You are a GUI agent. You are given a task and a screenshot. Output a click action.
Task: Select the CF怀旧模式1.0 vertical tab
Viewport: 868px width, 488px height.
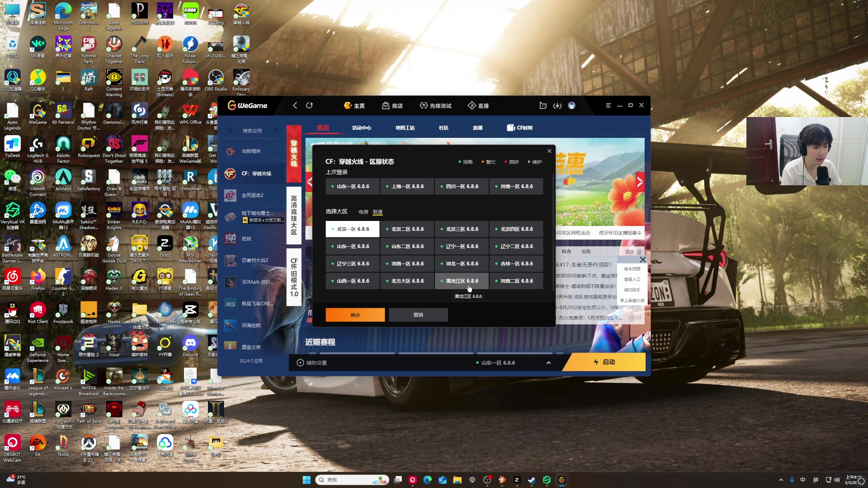pos(294,277)
